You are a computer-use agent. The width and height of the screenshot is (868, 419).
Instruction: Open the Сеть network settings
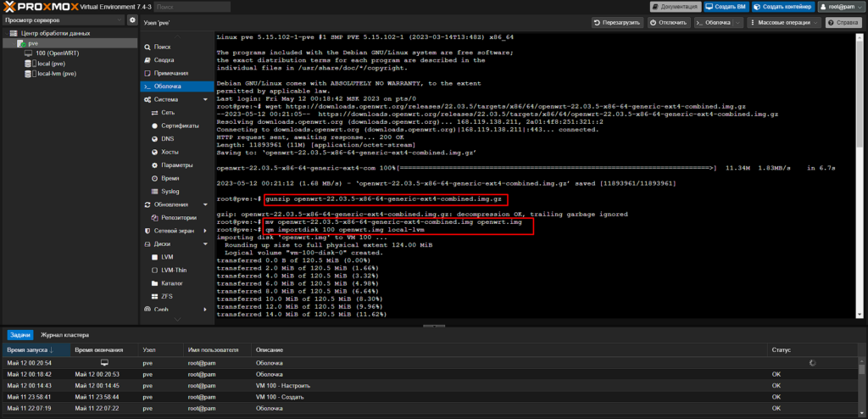coord(168,113)
